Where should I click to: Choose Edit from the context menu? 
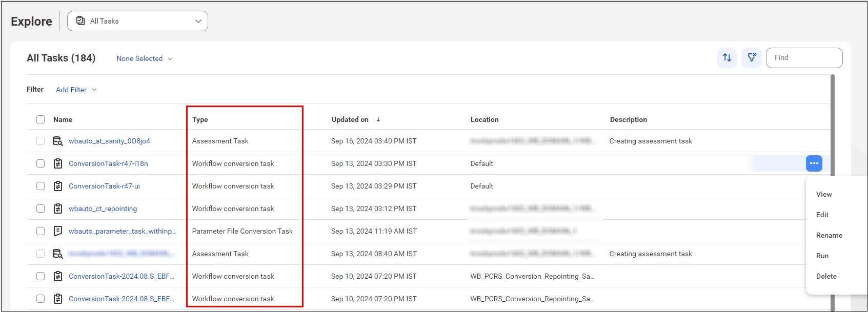tap(822, 215)
